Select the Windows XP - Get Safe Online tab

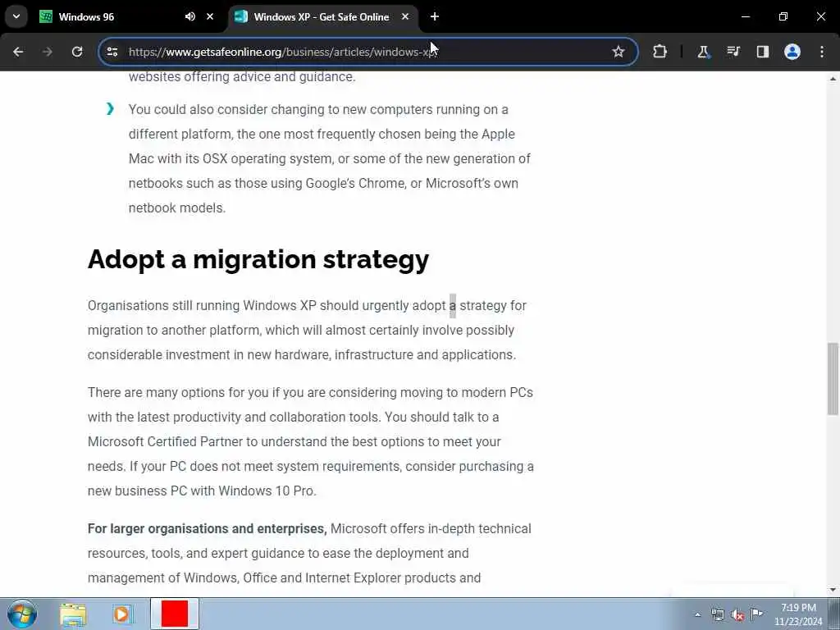pyautogui.click(x=322, y=16)
